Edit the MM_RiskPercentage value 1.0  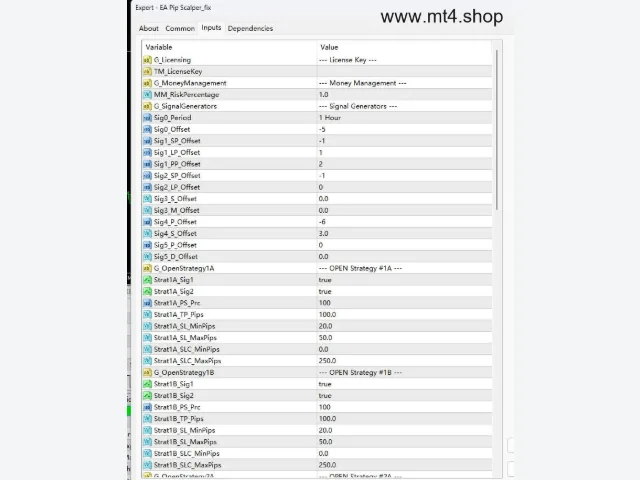tap(323, 95)
